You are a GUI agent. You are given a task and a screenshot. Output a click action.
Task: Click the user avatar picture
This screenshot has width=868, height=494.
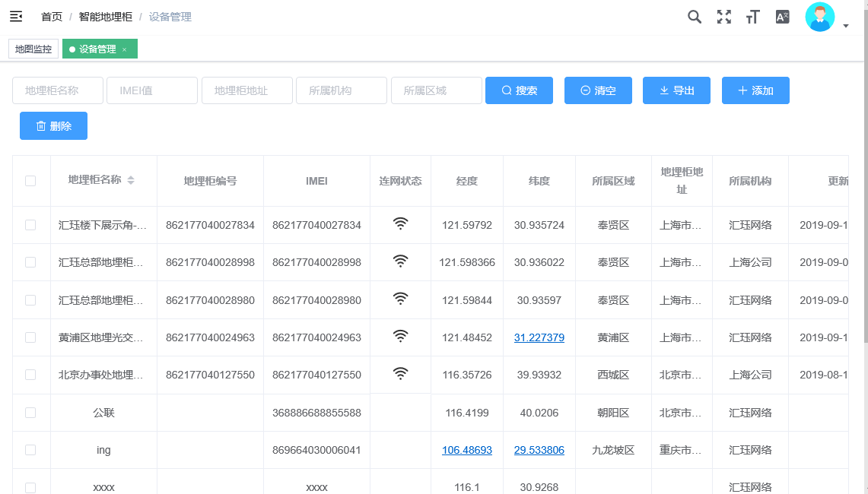tap(819, 17)
